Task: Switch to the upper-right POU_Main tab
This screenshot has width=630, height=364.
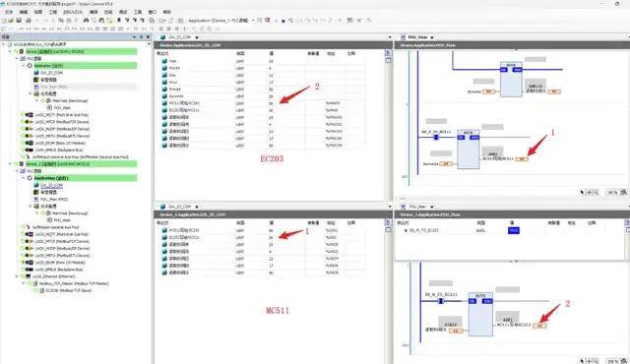Action: click(417, 37)
